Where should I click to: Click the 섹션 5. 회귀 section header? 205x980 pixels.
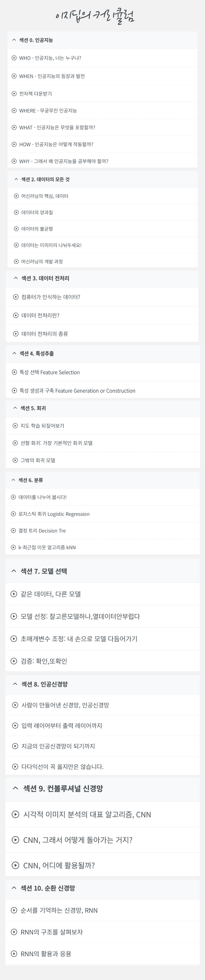(x=33, y=408)
